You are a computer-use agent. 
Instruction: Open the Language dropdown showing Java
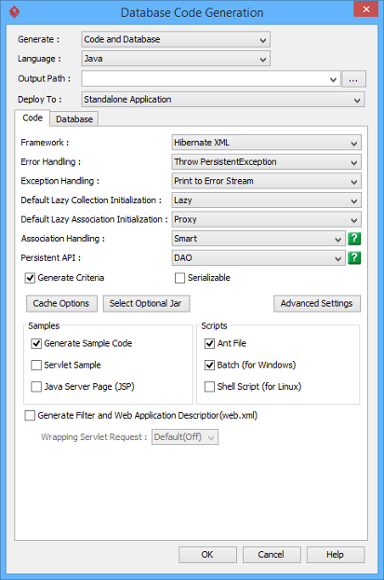click(176, 58)
